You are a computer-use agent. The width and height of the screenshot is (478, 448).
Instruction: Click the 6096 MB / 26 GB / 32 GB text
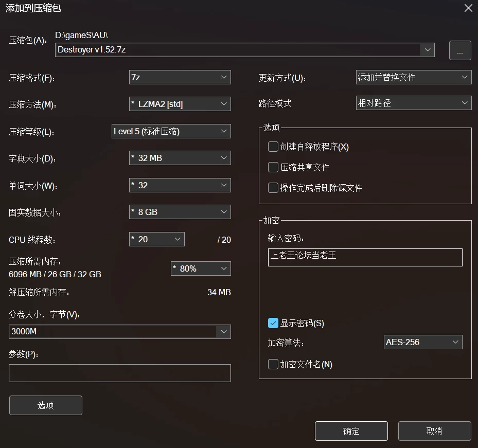pyautogui.click(x=55, y=274)
